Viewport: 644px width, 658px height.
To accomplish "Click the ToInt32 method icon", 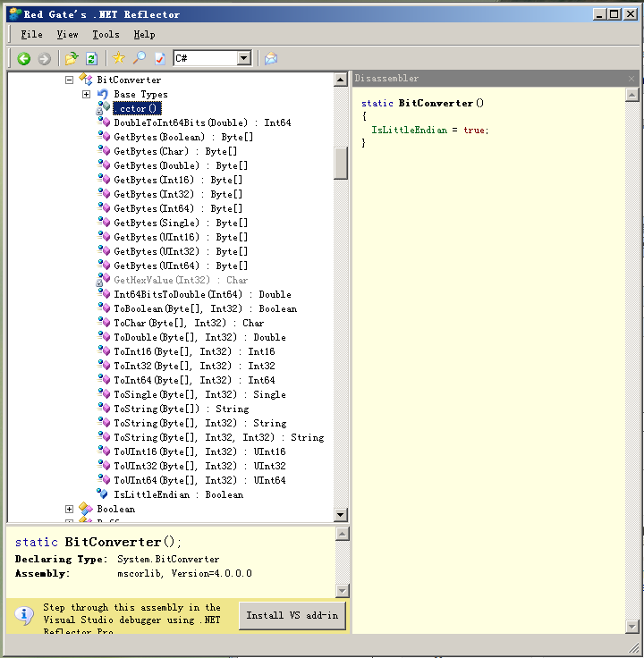I will 104,365.
